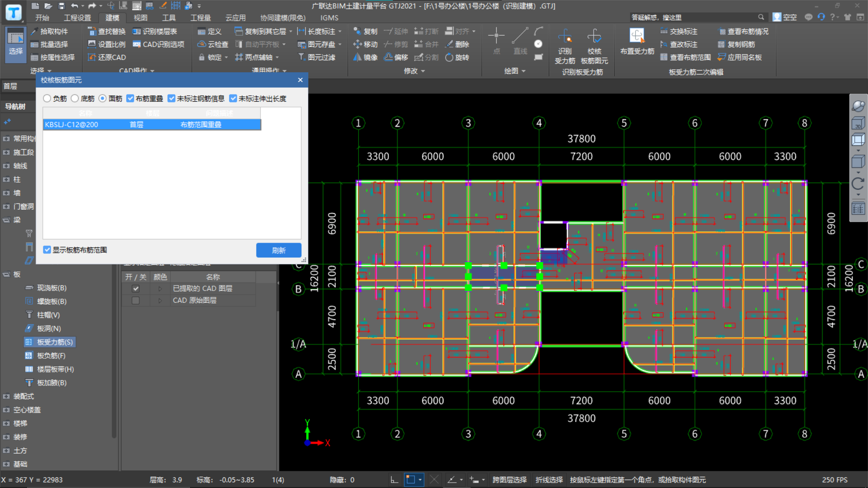The width and height of the screenshot is (868, 488).
Task: Click the 刷新 refresh button
Action: pyautogui.click(x=278, y=250)
